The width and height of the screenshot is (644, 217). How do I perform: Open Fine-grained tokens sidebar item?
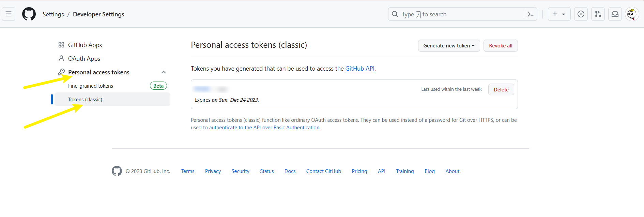[x=91, y=86]
